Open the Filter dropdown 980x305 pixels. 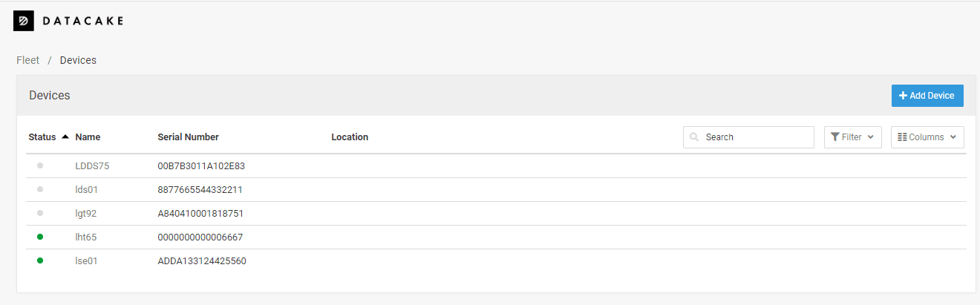click(x=853, y=137)
